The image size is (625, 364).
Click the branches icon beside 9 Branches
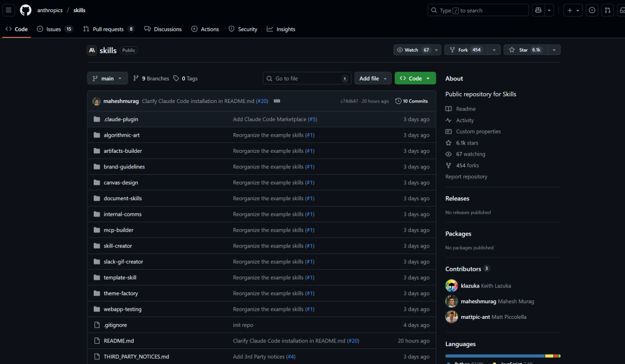click(136, 79)
